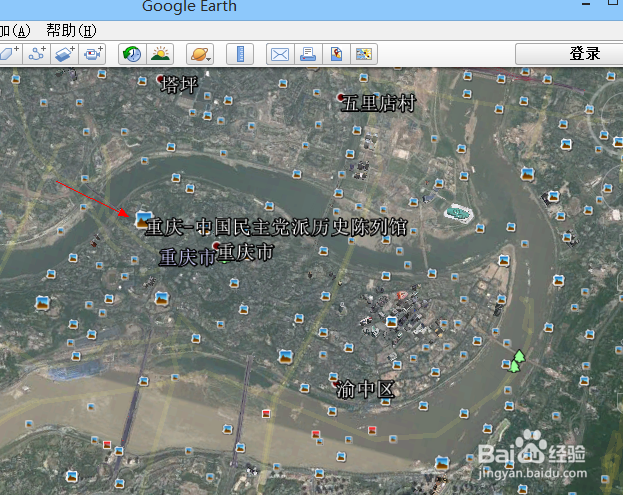The image size is (623, 495).
Task: Click the green tree icons by the river
Action: click(x=516, y=359)
